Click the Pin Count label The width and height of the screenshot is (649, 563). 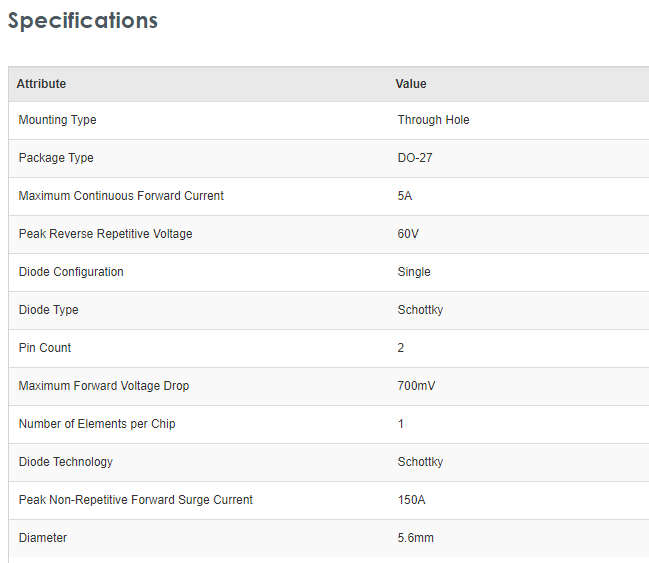coord(45,348)
